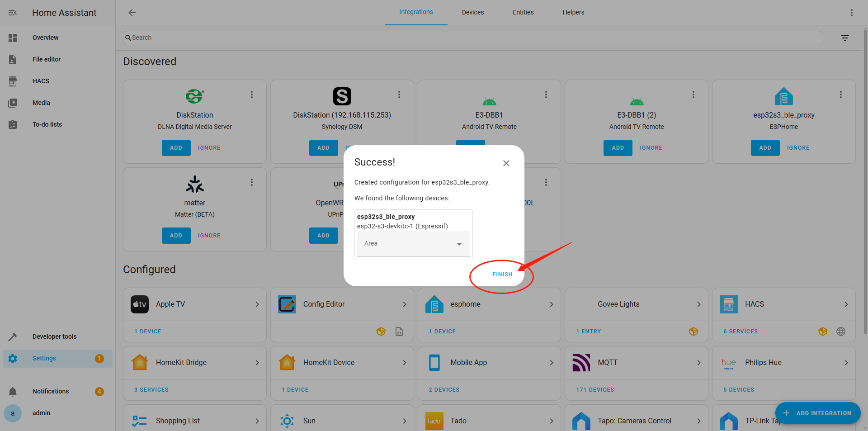Image resolution: width=868 pixels, height=431 pixels.
Task: Expand the MQTT integration chevron
Action: tap(698, 363)
